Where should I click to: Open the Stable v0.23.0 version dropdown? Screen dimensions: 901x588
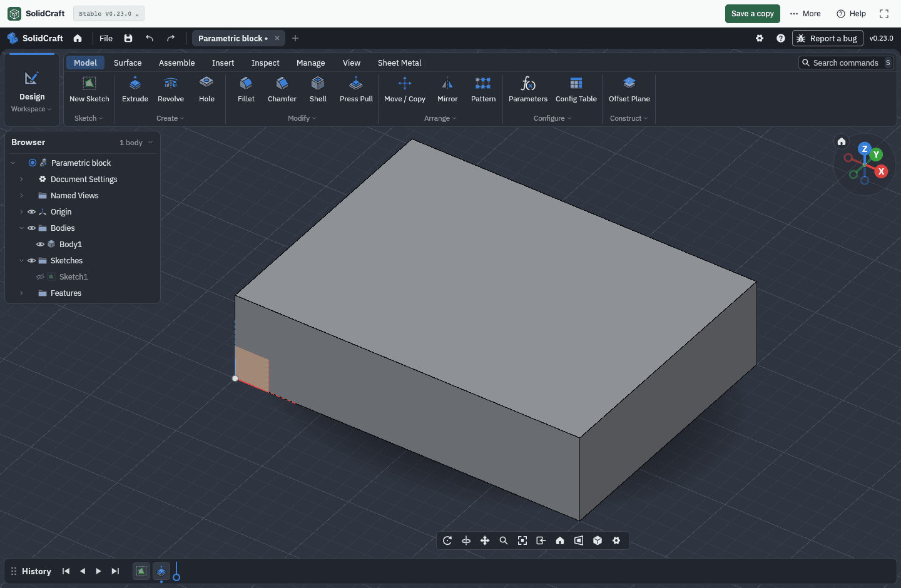[x=109, y=14]
